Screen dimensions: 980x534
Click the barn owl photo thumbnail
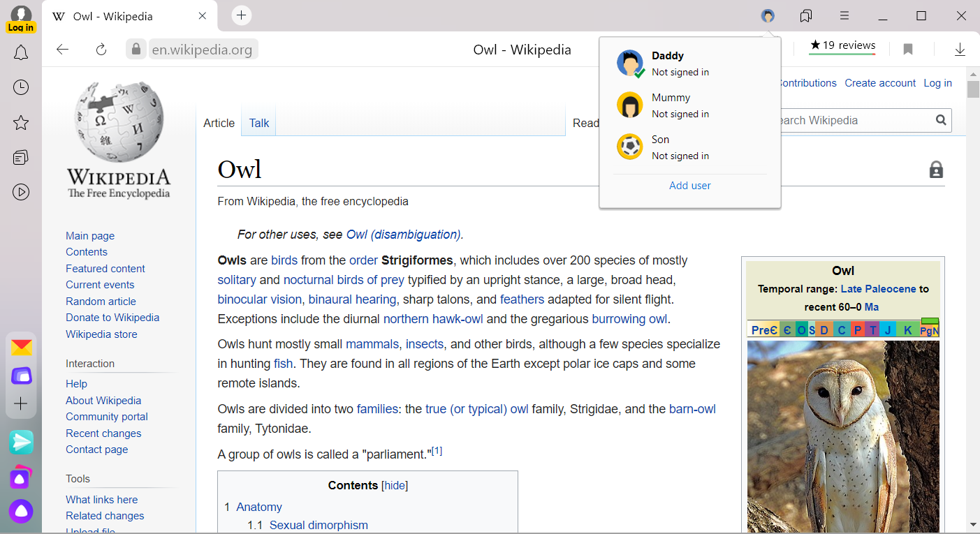(x=843, y=437)
